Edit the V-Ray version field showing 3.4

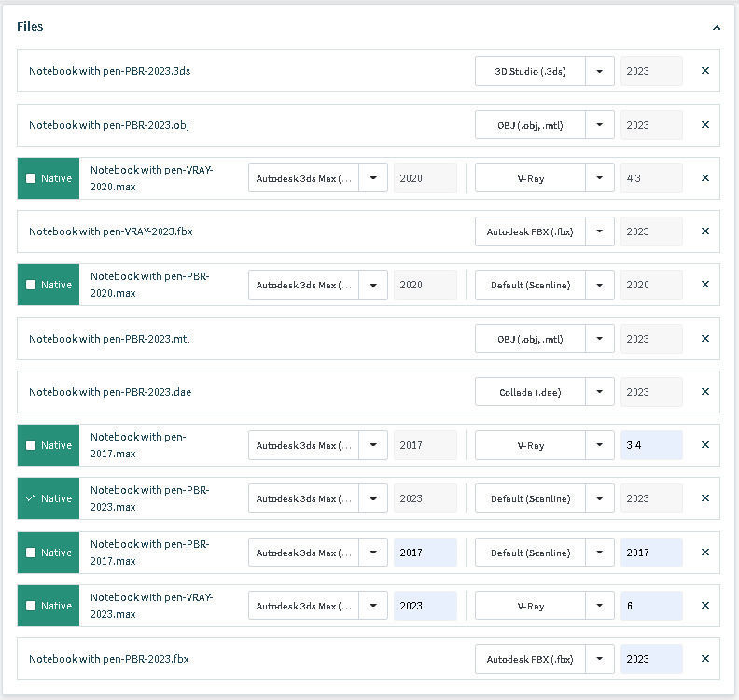[x=650, y=445]
